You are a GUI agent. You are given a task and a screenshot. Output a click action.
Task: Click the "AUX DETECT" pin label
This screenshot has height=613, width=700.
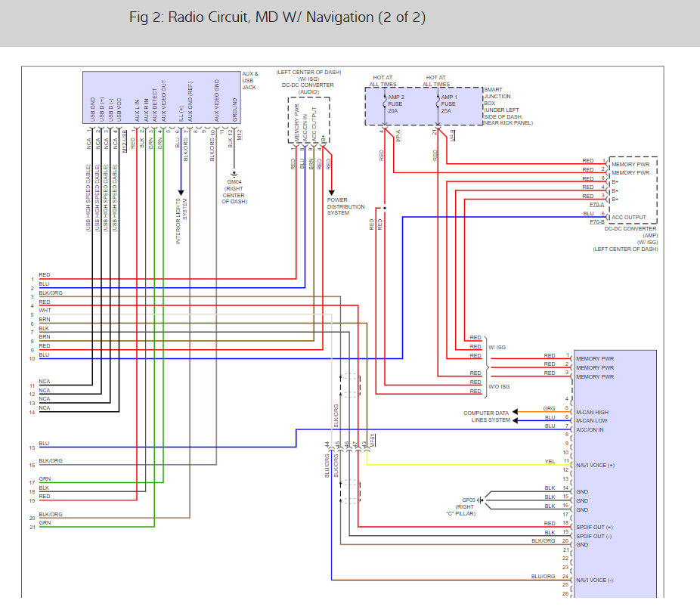click(x=155, y=105)
